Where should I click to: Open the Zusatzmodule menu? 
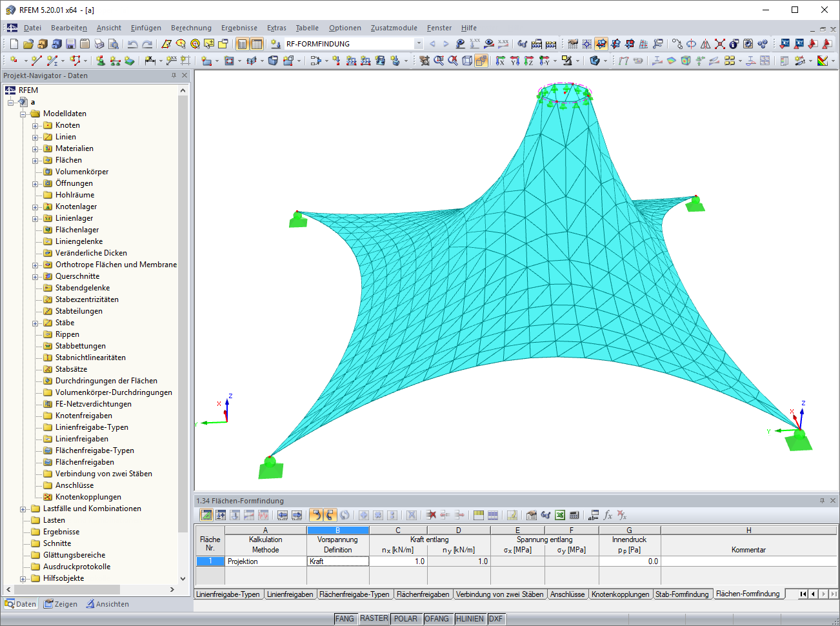[394, 28]
